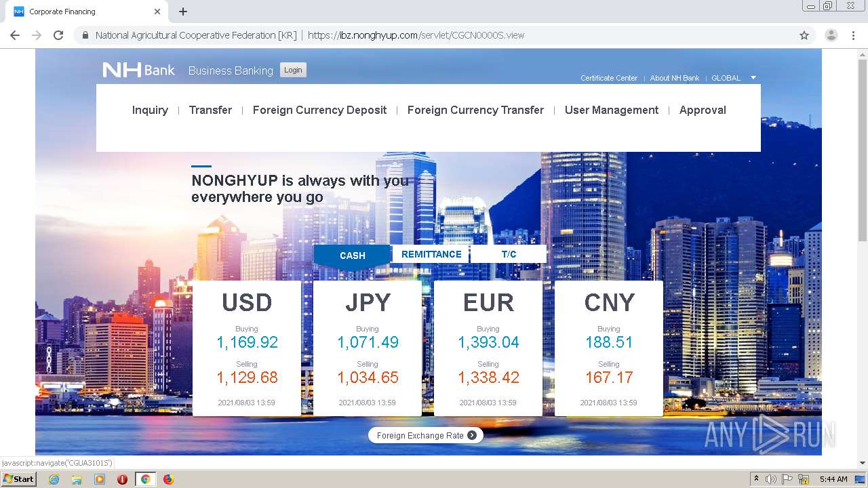Show hidden system tray icons
This screenshot has height=488, width=868.
(x=756, y=479)
